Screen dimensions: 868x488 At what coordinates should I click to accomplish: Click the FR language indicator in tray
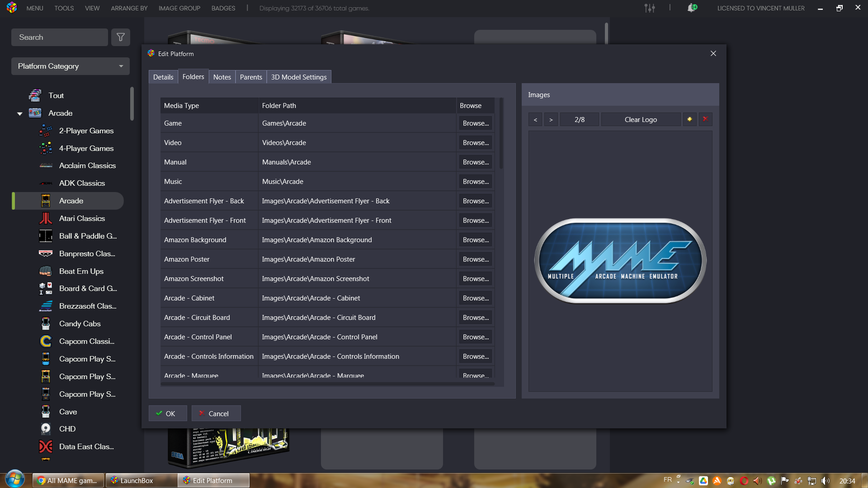pos(667,479)
